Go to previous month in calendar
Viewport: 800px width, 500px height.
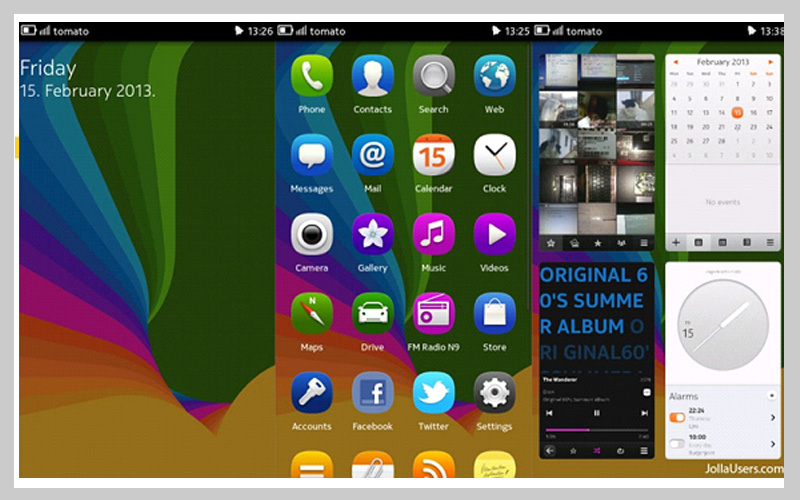[x=676, y=62]
